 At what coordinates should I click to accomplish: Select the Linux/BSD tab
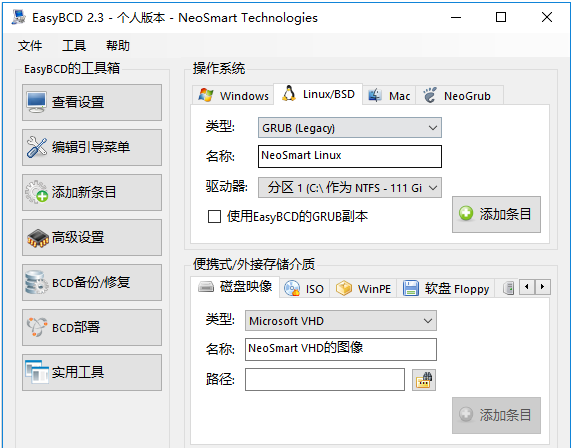[318, 94]
